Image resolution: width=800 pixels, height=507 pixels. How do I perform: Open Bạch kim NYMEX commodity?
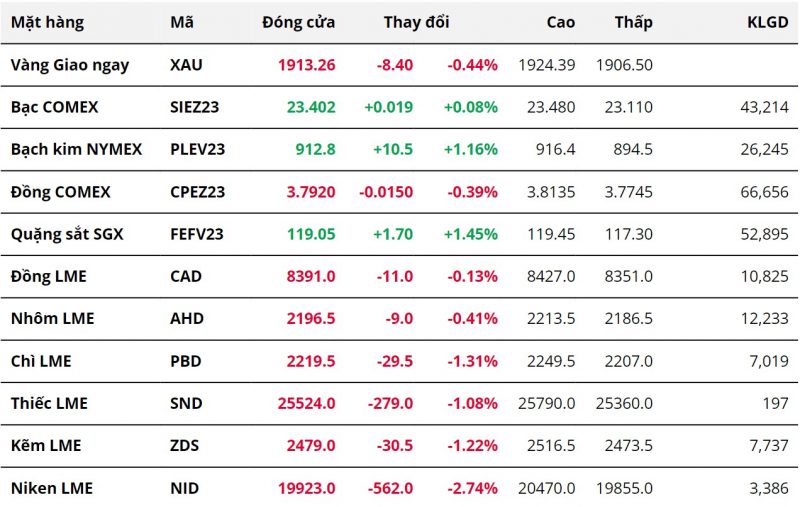click(76, 149)
